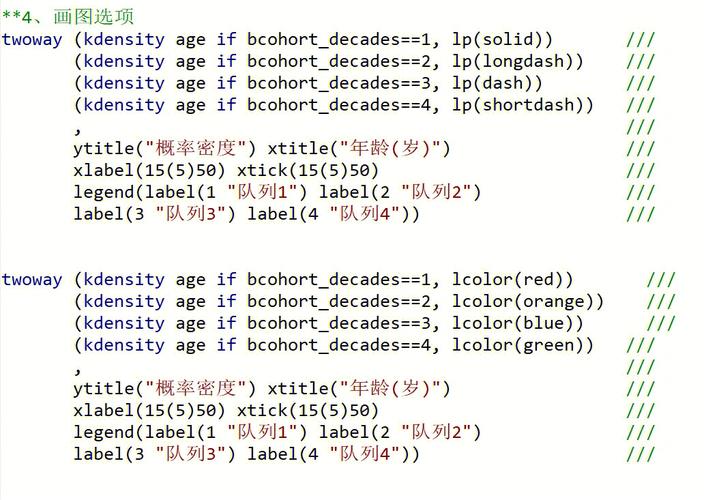704x500 pixels.
Task: Click legend( keyword in the first block
Action: [104, 192]
